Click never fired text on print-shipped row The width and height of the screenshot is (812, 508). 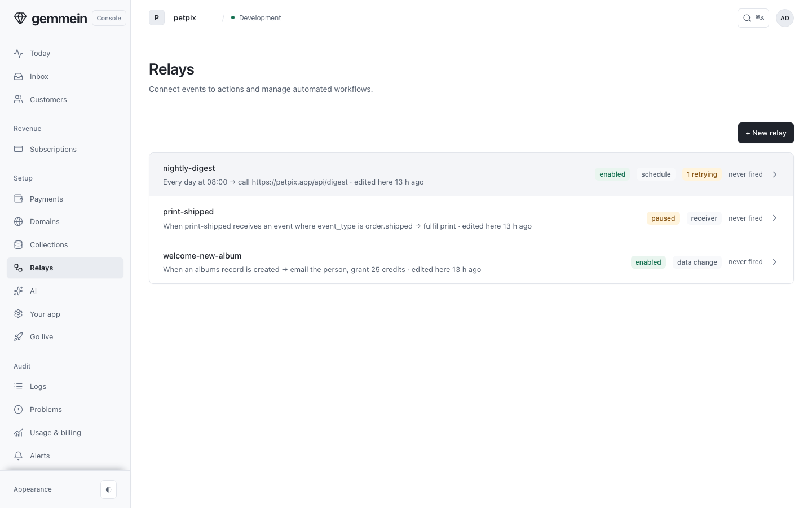745,218
